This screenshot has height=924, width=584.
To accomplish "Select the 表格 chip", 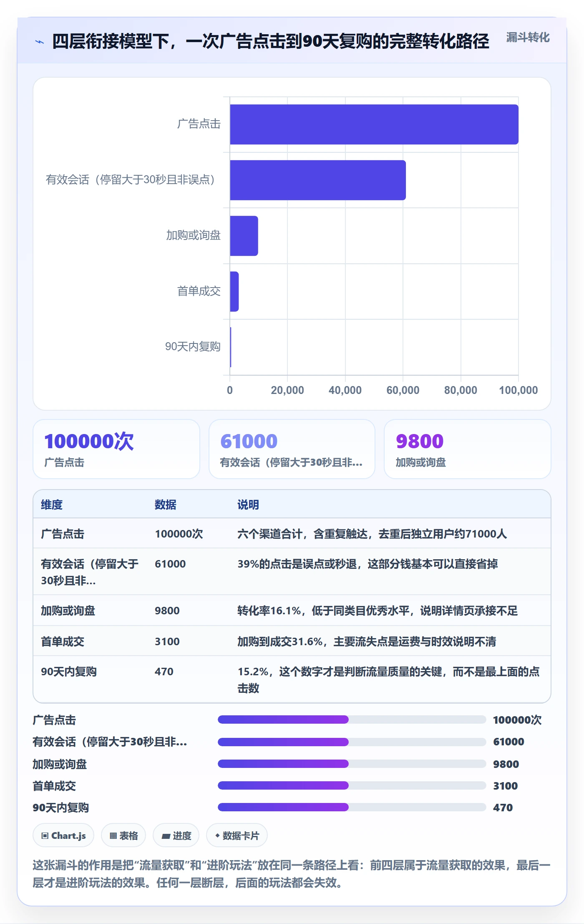I will tap(123, 836).
